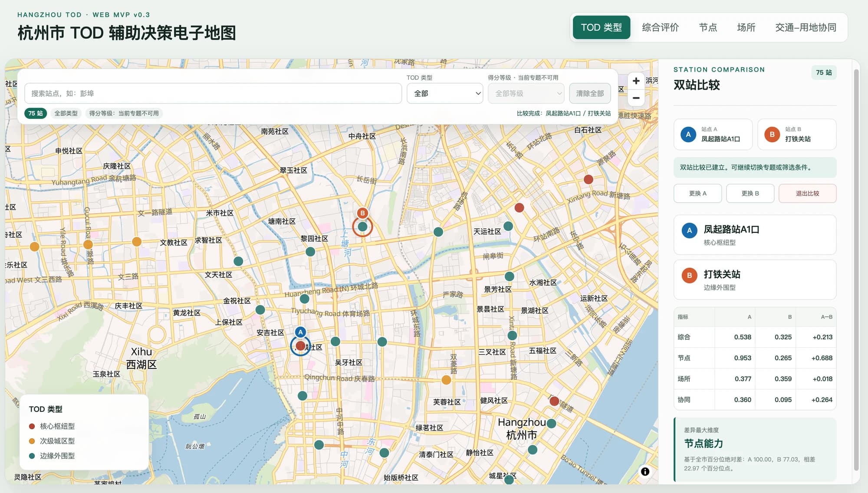Viewport: 868px width, 493px height.
Task: Click the 全部类型 filter chip
Action: tap(66, 113)
